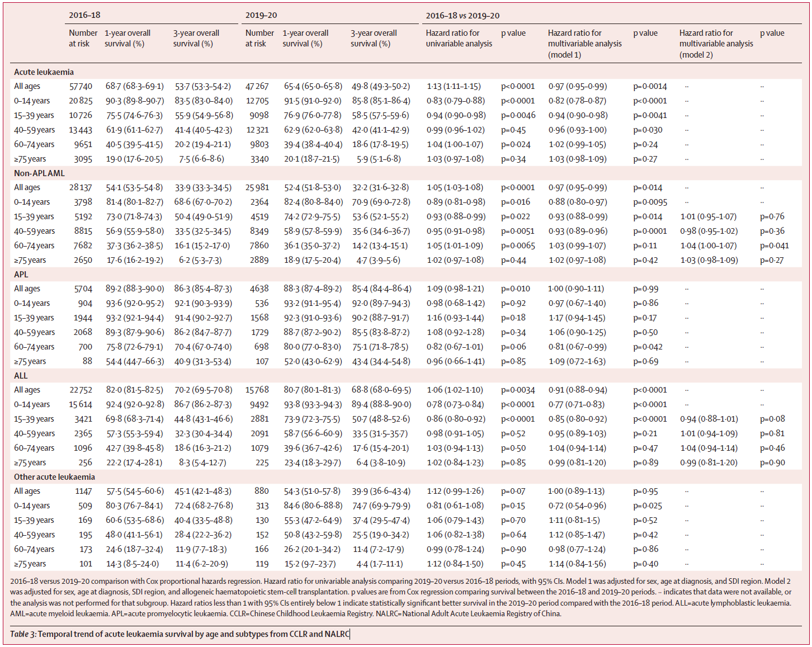Select the multivariable analysis (model 1) column header
The image size is (812, 647).
pos(584,44)
